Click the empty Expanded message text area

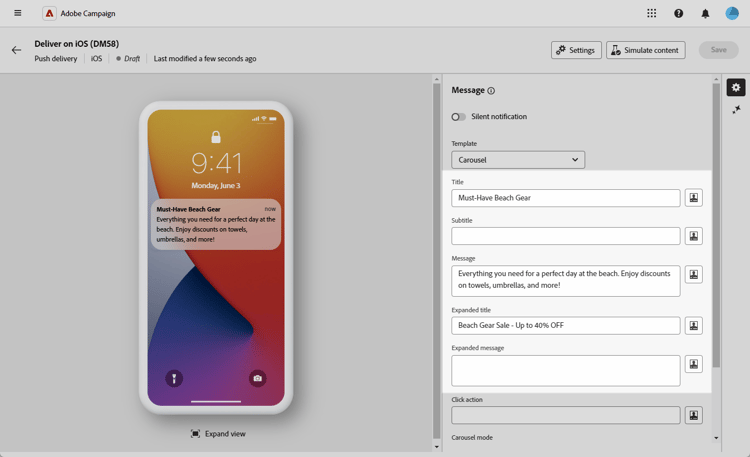565,370
